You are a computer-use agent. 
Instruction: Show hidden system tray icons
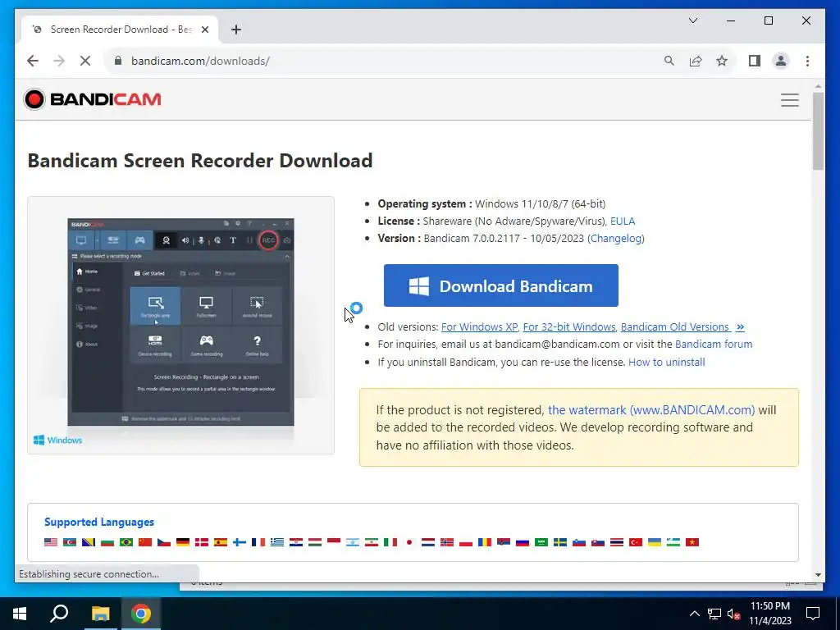pyautogui.click(x=694, y=614)
